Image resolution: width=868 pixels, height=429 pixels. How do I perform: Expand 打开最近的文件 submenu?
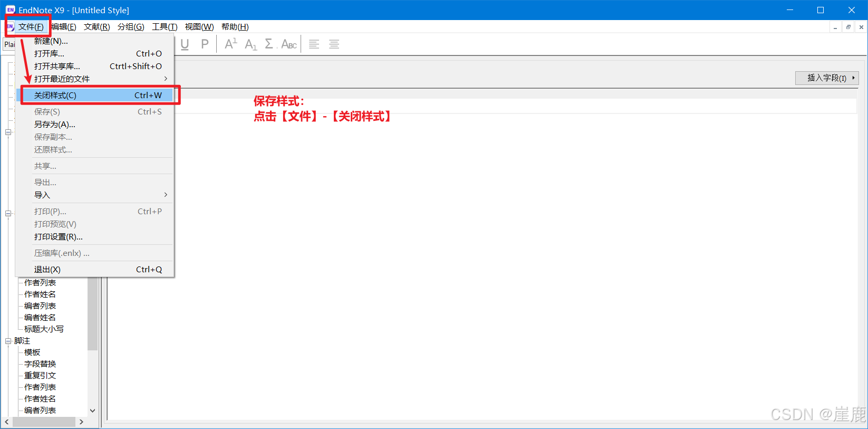pos(95,79)
